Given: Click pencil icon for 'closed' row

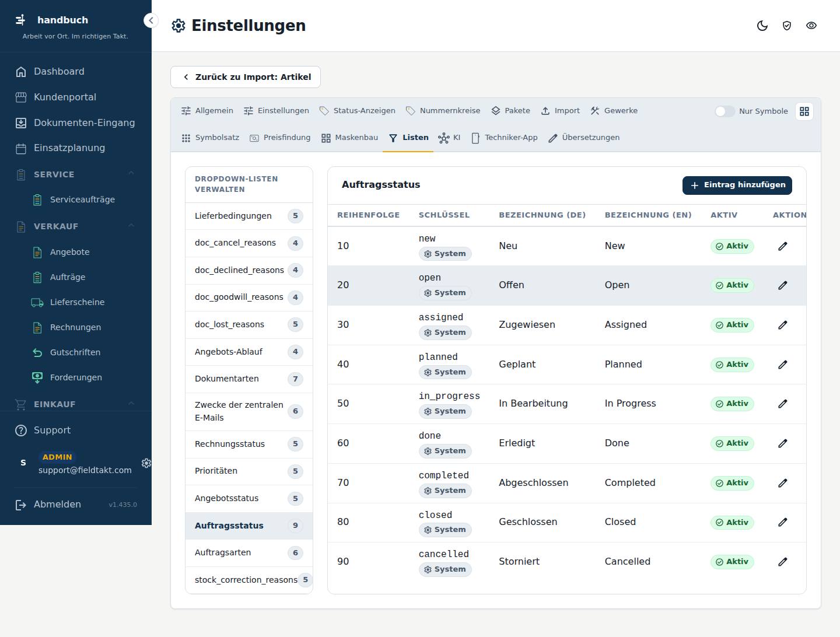Looking at the screenshot, I should [x=783, y=522].
